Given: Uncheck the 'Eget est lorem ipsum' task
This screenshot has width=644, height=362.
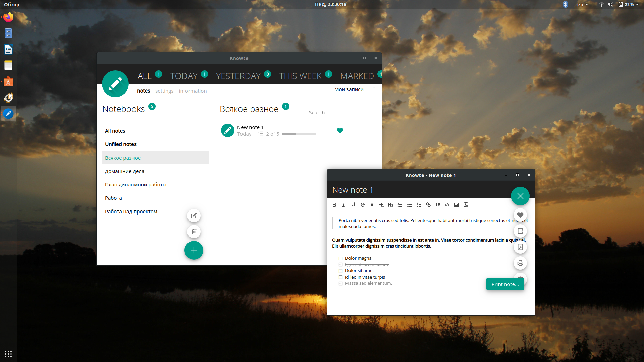Looking at the screenshot, I should click(x=341, y=265).
